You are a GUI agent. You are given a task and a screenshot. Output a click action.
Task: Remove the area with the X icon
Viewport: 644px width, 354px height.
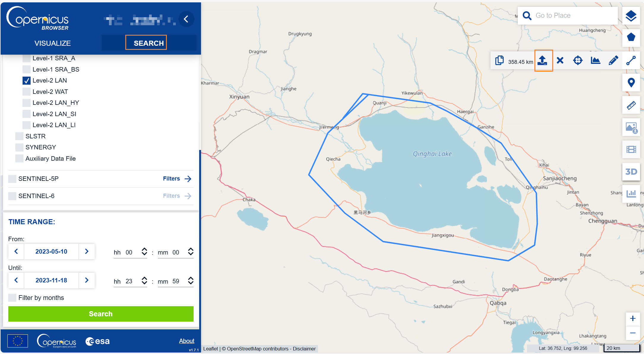[560, 61]
